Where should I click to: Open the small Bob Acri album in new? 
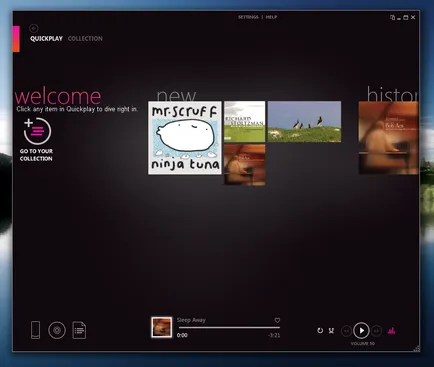click(x=245, y=165)
